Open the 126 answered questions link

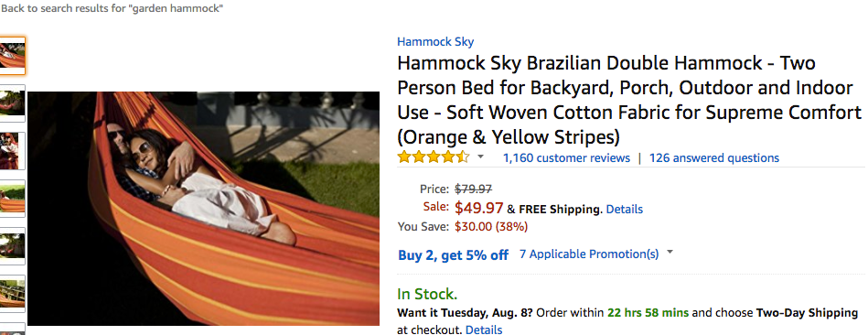pos(714,157)
